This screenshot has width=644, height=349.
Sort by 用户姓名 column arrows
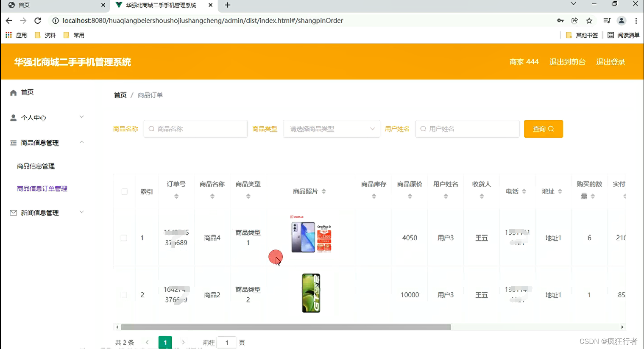coord(446,197)
